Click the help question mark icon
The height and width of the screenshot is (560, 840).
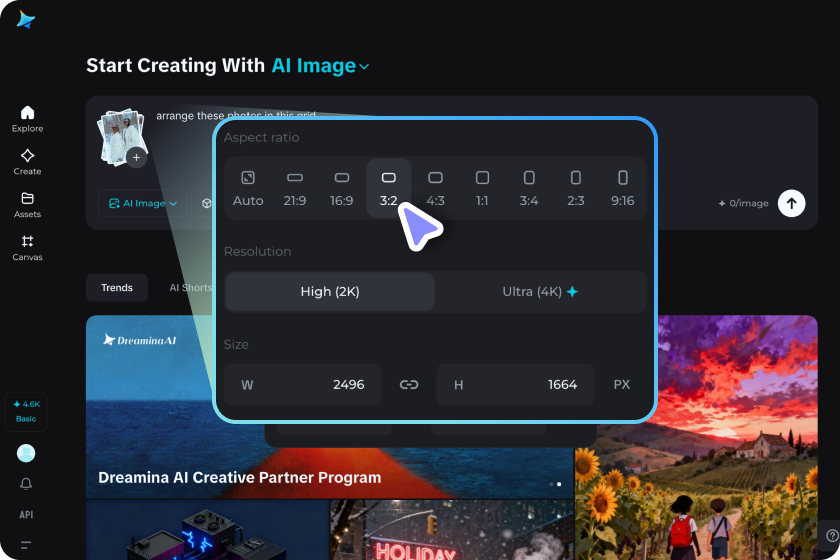coord(832,535)
